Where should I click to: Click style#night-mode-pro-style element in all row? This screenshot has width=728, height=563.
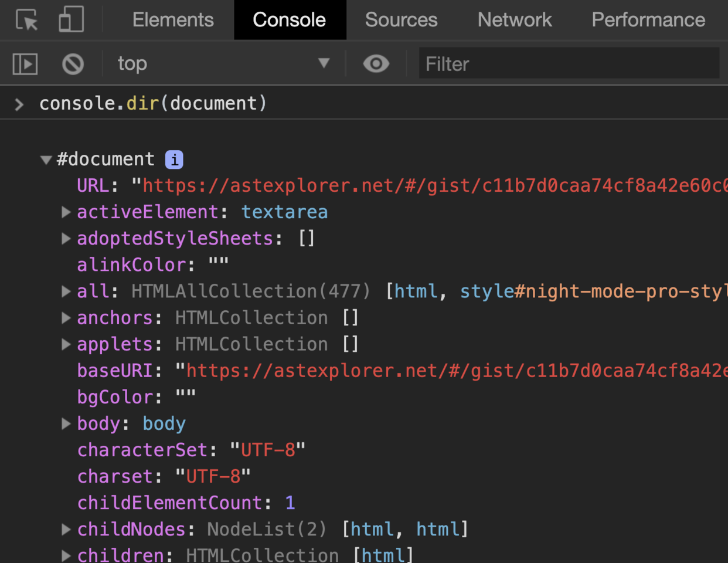click(593, 291)
